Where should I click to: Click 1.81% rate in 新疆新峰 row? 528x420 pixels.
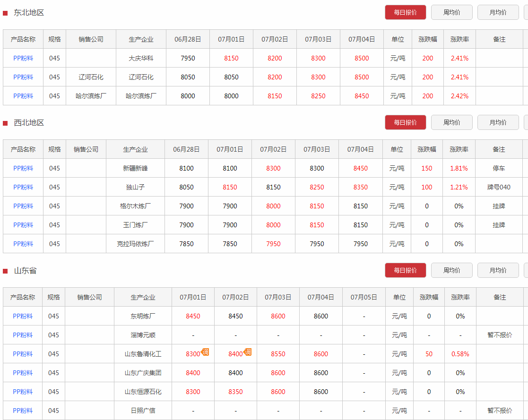(x=459, y=168)
